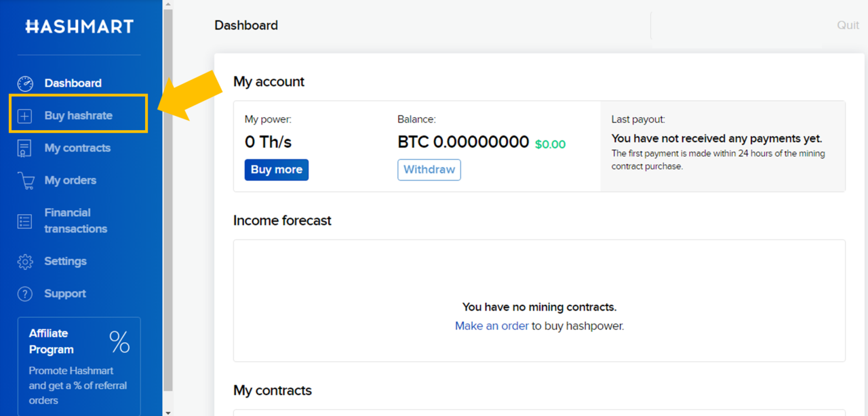Click the 0 Th/s power value

(x=268, y=142)
